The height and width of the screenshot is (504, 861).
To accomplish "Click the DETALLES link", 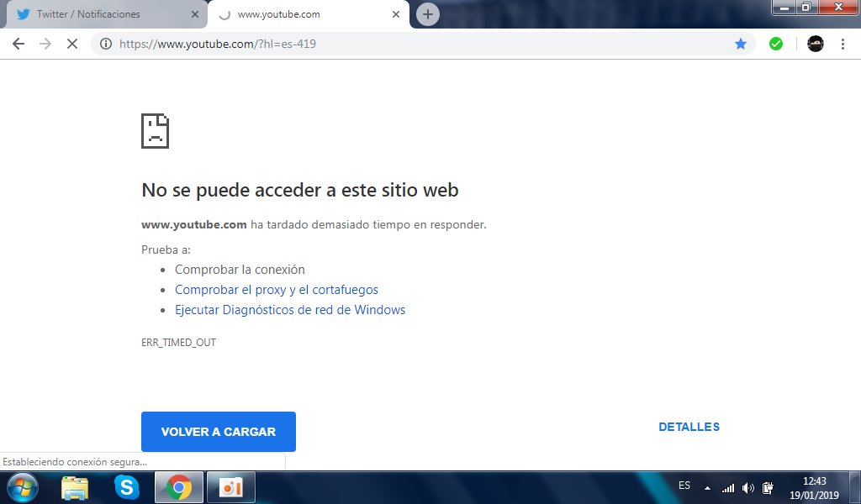I will [689, 428].
